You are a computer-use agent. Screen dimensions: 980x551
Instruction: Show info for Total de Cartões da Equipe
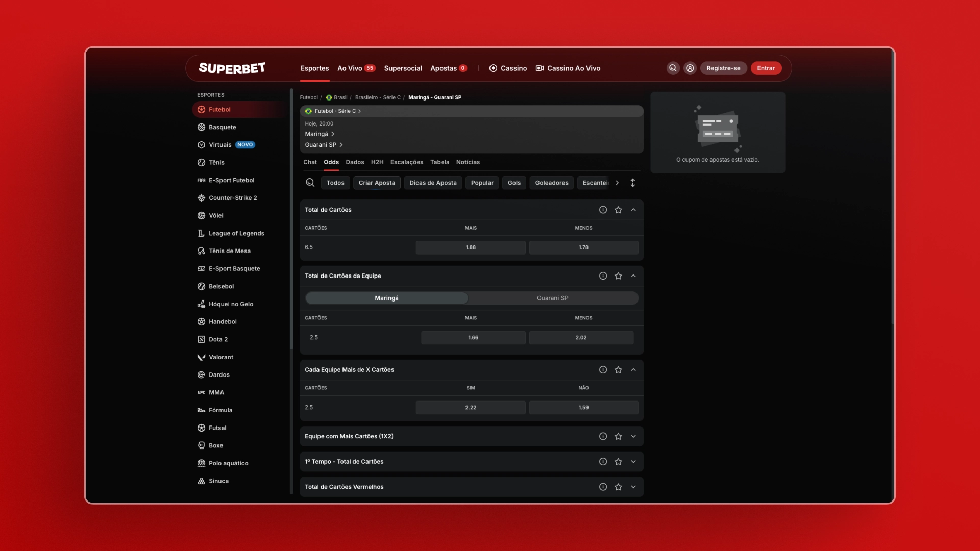603,276
